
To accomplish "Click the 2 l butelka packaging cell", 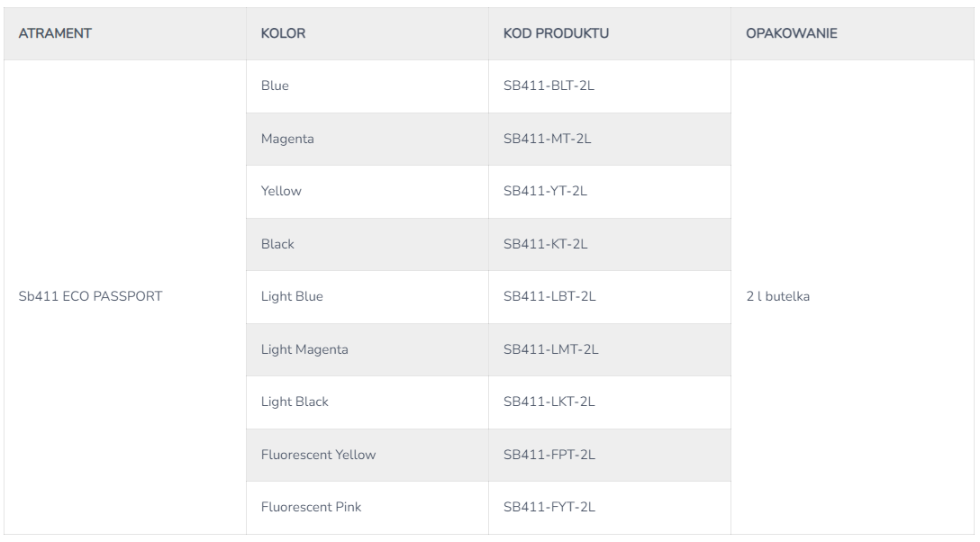I will click(777, 296).
